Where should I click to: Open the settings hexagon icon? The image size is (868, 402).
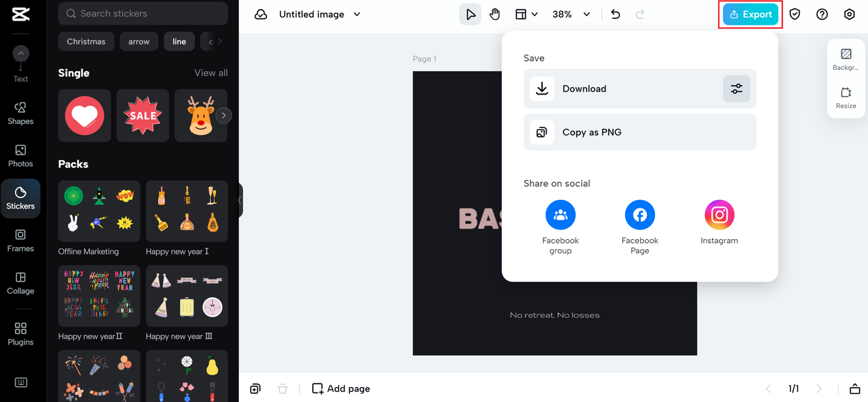(850, 14)
